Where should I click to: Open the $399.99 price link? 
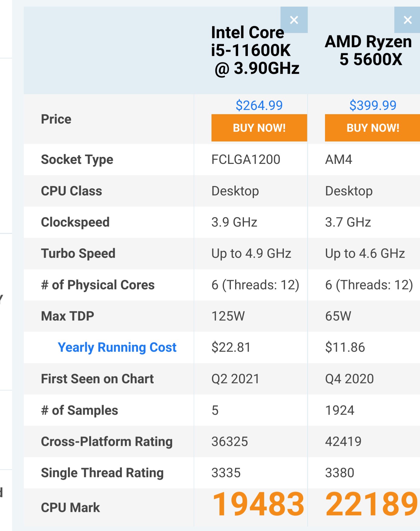click(372, 105)
